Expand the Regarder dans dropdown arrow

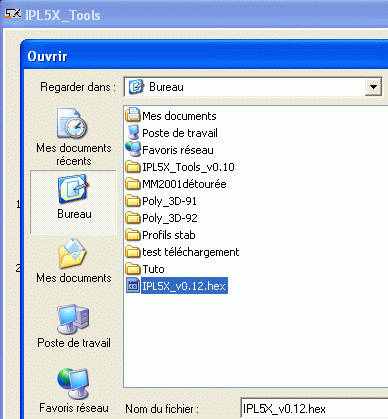click(373, 87)
